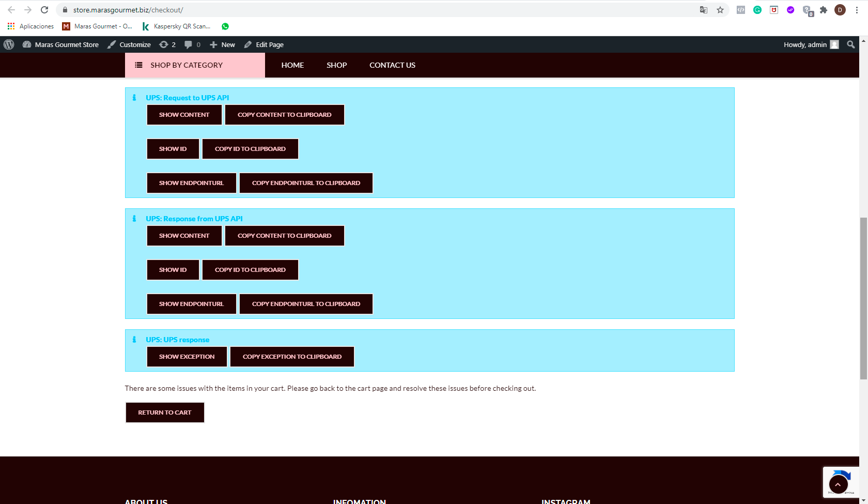Open the Maras Gourmet bookmark
The width and height of the screenshot is (868, 504).
[97, 26]
